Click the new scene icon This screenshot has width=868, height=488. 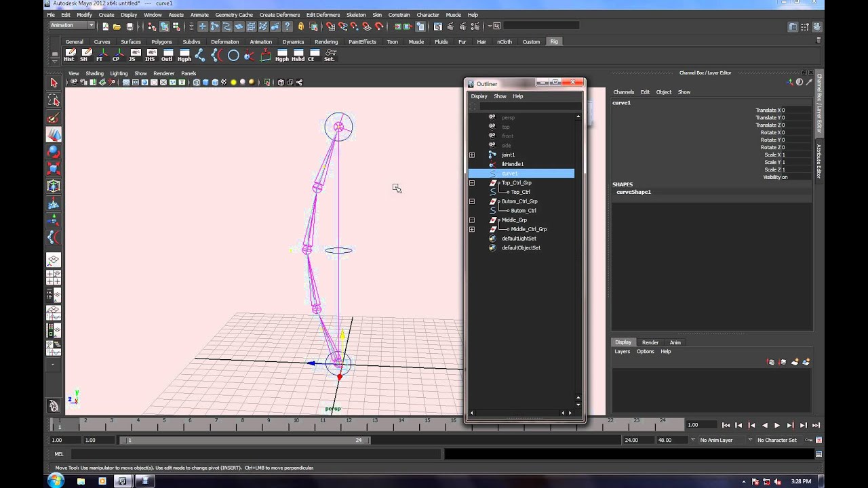coord(106,26)
